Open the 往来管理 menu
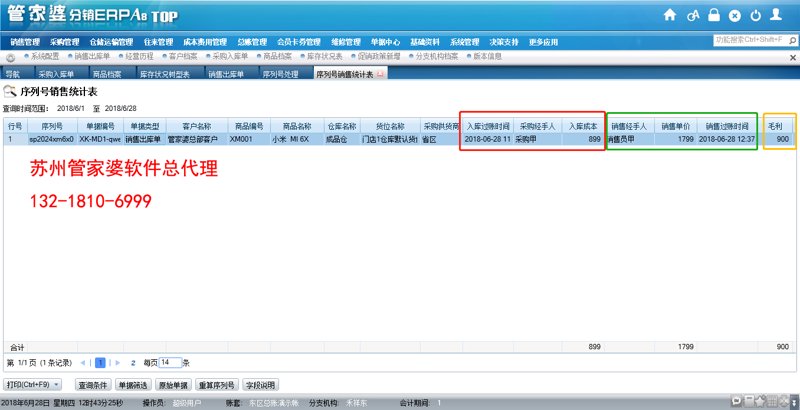The image size is (800, 410). coord(158,42)
